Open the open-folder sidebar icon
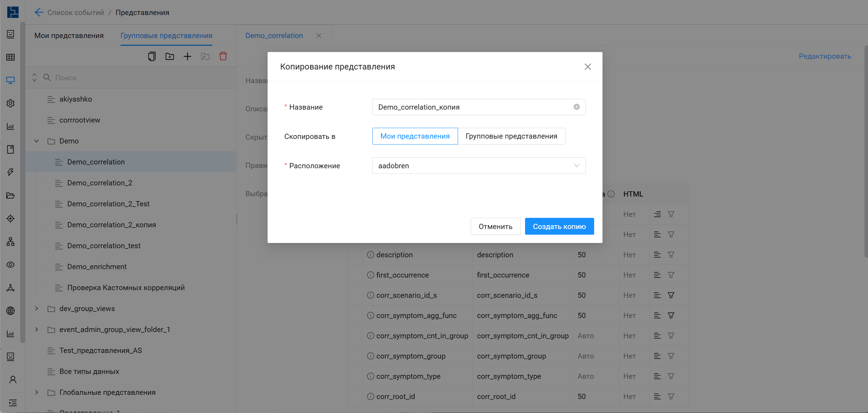868x413 pixels. 10,196
